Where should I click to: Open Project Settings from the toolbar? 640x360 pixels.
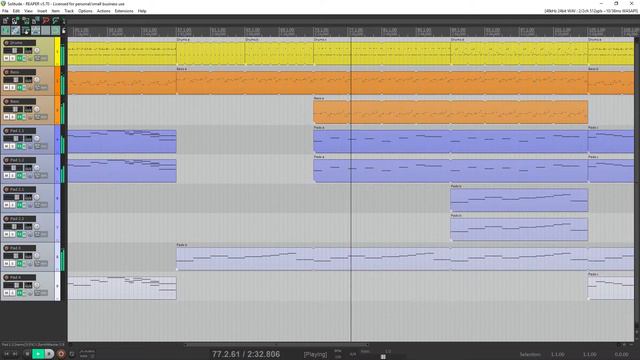[36, 20]
